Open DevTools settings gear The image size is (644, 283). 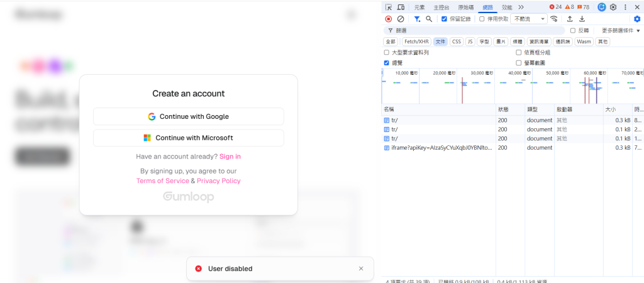tap(613, 7)
